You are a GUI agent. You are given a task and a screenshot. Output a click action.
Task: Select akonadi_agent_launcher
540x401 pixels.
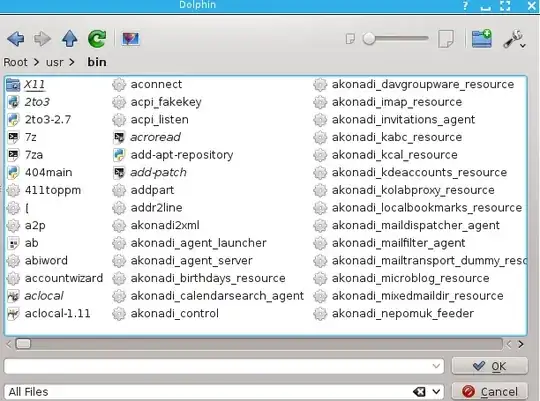[x=189, y=243]
